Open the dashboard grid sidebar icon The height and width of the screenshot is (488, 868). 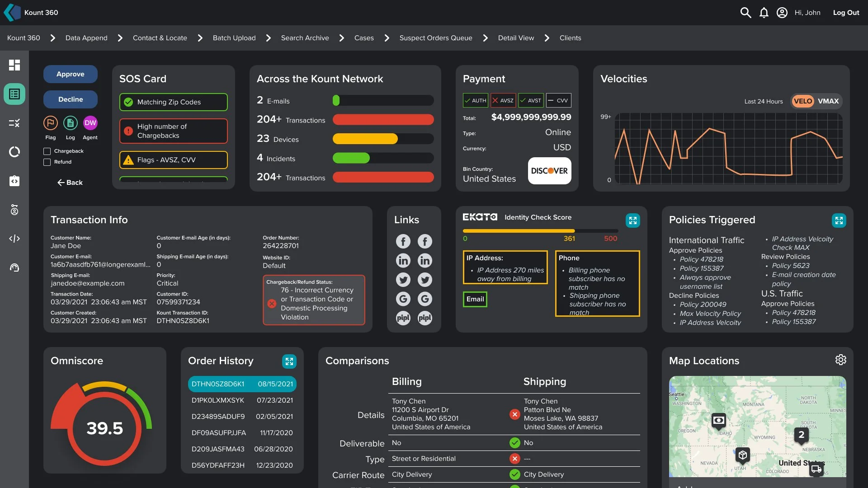click(14, 65)
